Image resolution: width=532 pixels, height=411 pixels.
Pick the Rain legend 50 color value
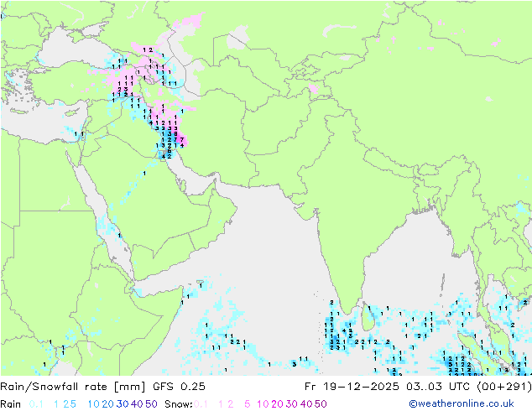pyautogui.click(x=151, y=404)
